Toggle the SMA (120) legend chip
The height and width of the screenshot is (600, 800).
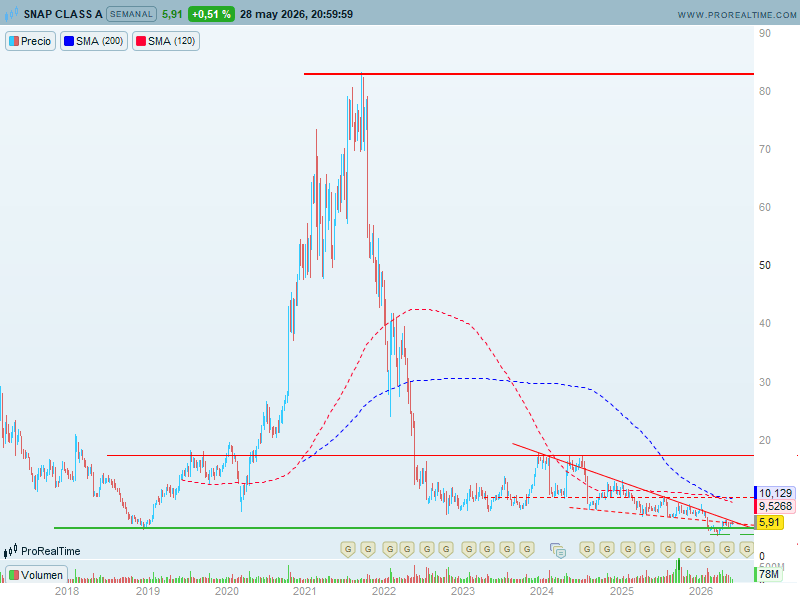pyautogui.click(x=166, y=41)
